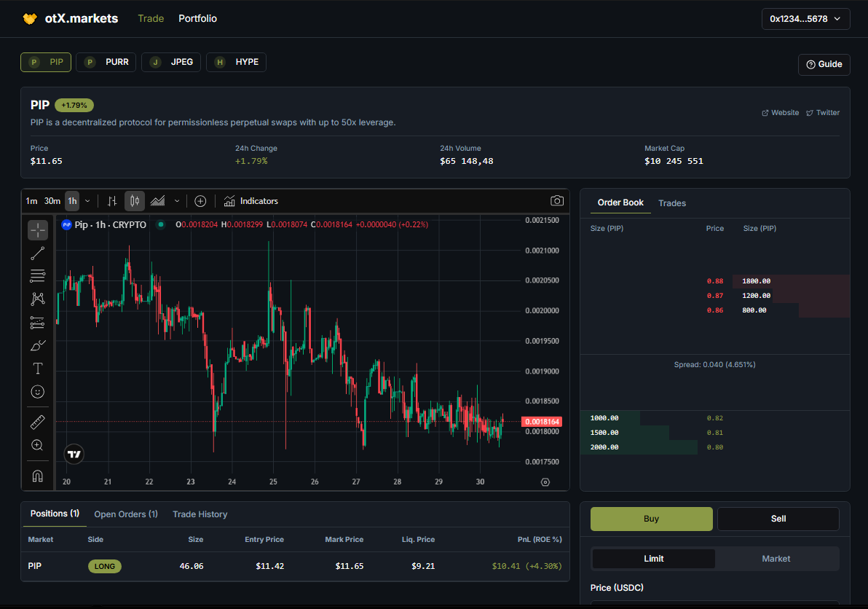Screen dimensions: 868x609
Task: Select the pattern drawing tool
Action: [38, 299]
